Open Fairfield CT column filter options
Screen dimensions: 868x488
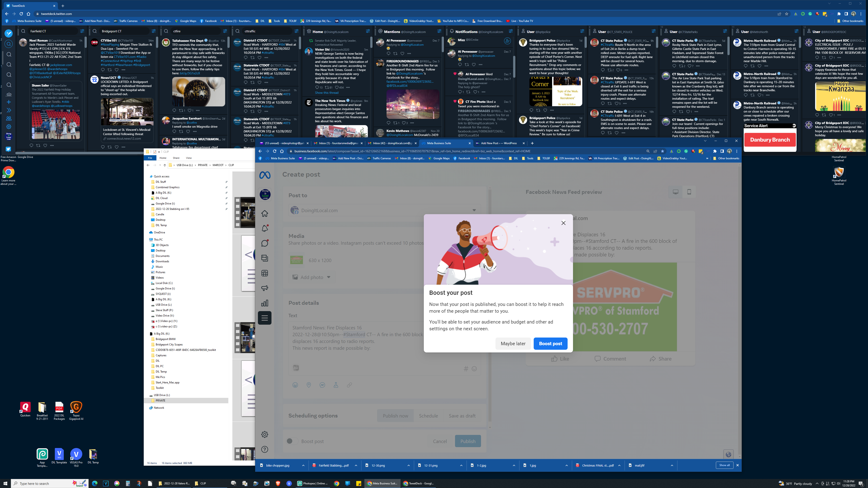82,31
